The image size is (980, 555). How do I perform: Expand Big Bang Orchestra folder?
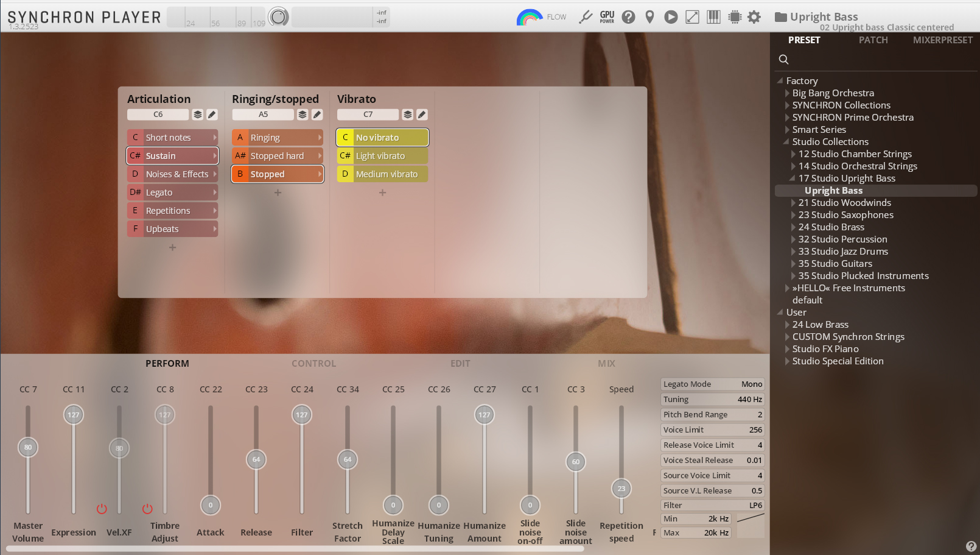pyautogui.click(x=786, y=93)
